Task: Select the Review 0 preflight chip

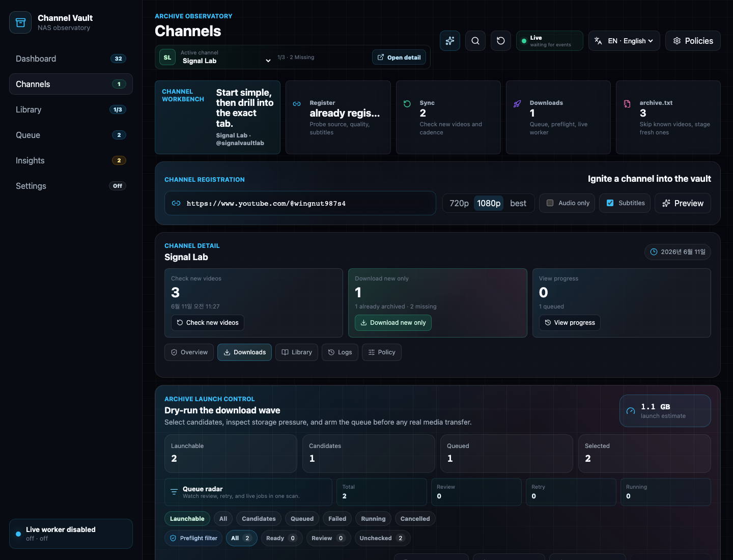Action: [328, 538]
